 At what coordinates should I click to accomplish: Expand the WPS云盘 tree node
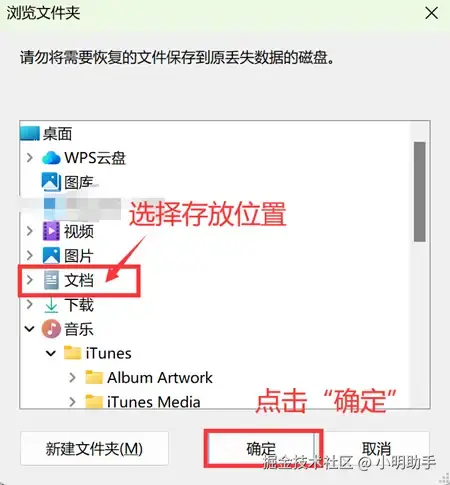coord(30,158)
